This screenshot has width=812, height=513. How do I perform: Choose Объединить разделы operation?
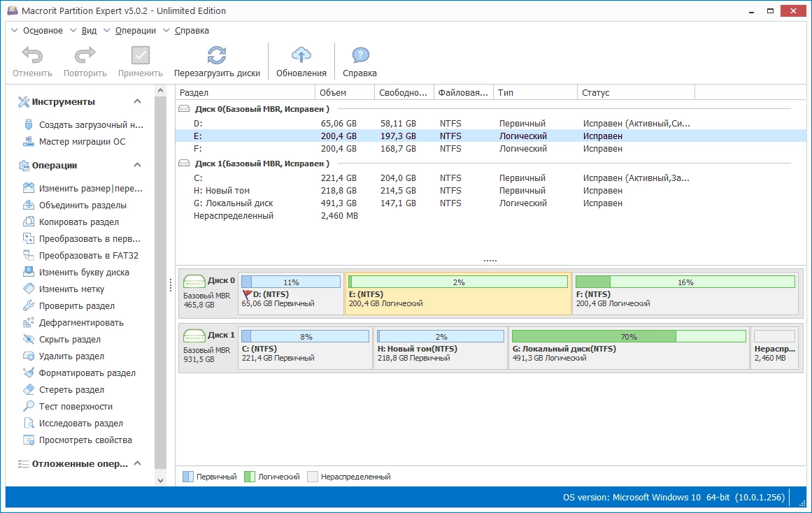75,205
